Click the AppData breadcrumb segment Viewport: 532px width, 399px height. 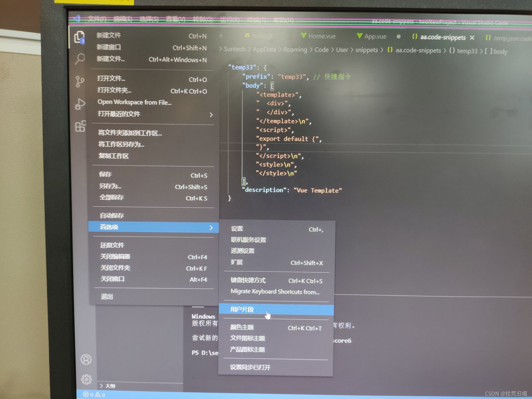pyautogui.click(x=264, y=49)
